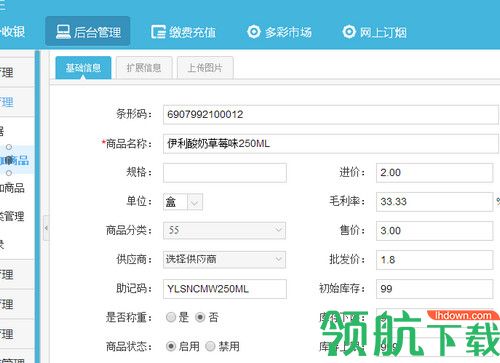Click the 售价 input field

pos(435,231)
